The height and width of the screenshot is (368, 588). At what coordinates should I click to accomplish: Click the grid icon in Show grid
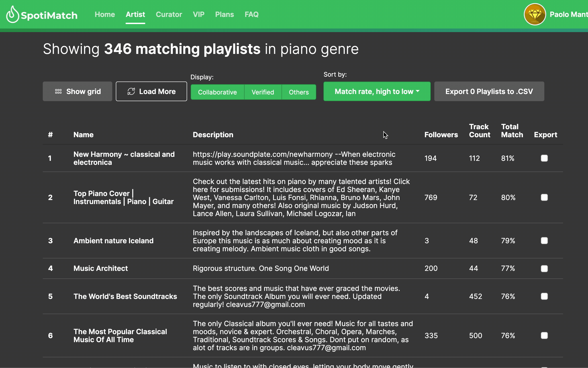[58, 92]
